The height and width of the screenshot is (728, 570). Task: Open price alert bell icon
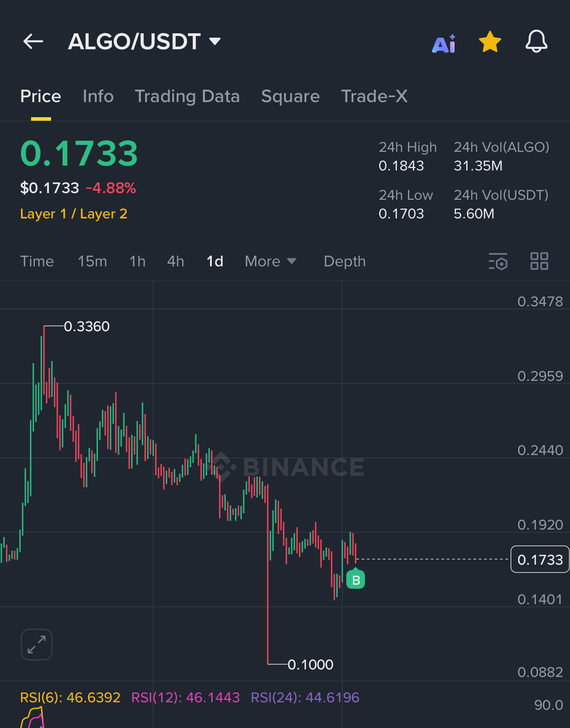click(536, 42)
